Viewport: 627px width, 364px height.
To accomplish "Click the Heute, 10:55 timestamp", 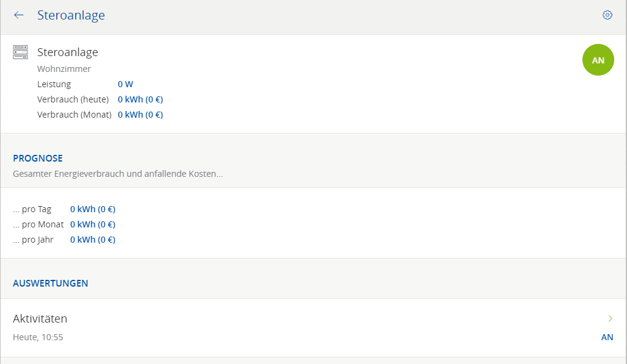I will click(x=38, y=337).
